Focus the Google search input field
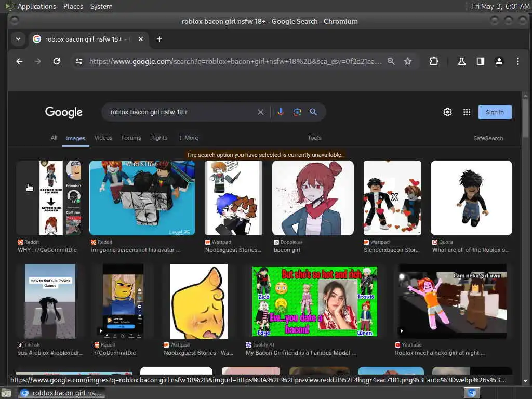The width and height of the screenshot is (532, 399). coord(181,112)
